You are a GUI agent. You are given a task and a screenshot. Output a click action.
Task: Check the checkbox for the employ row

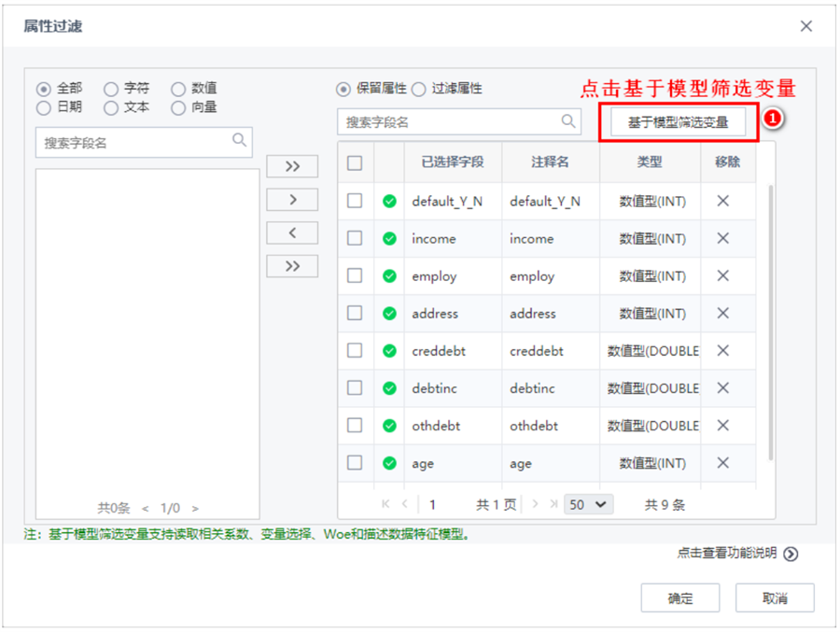[x=355, y=275]
